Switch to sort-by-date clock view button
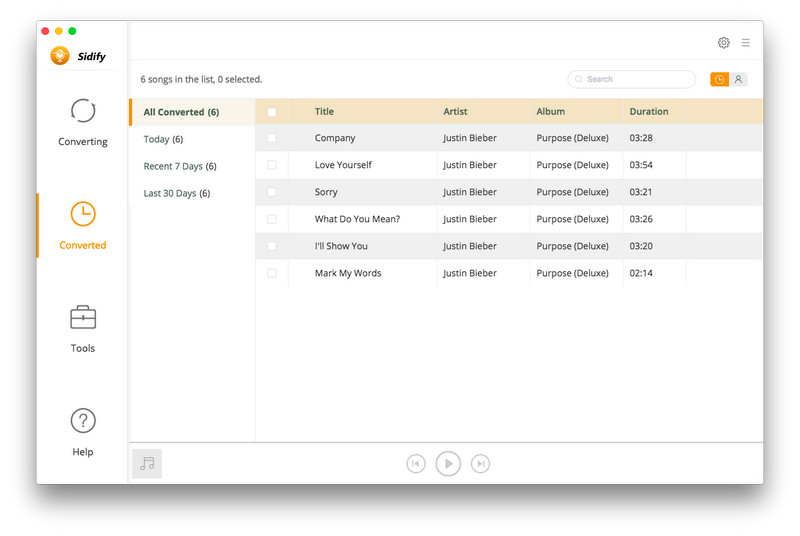 coord(719,79)
